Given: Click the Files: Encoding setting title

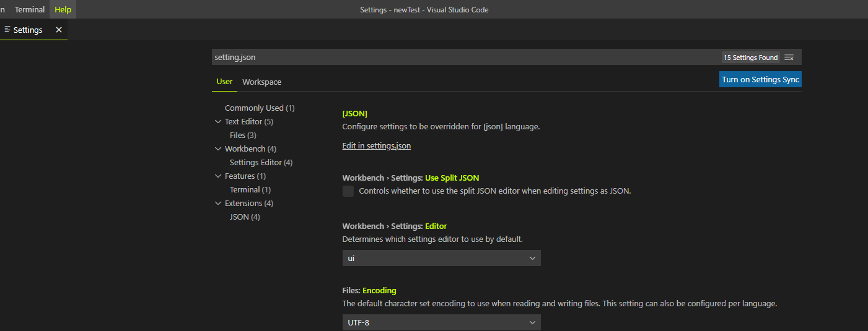Looking at the screenshot, I should (x=369, y=291).
